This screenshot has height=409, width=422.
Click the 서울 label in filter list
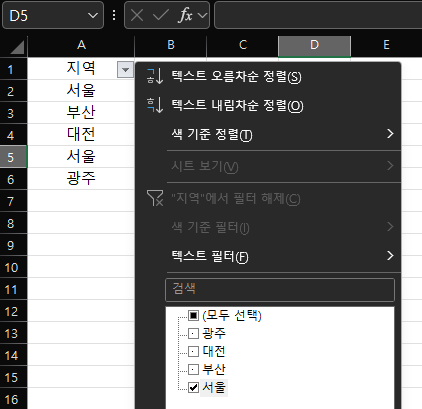pos(214,387)
